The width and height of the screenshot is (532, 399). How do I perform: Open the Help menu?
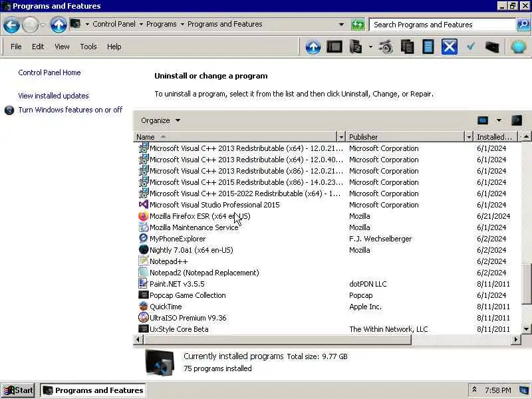click(114, 47)
